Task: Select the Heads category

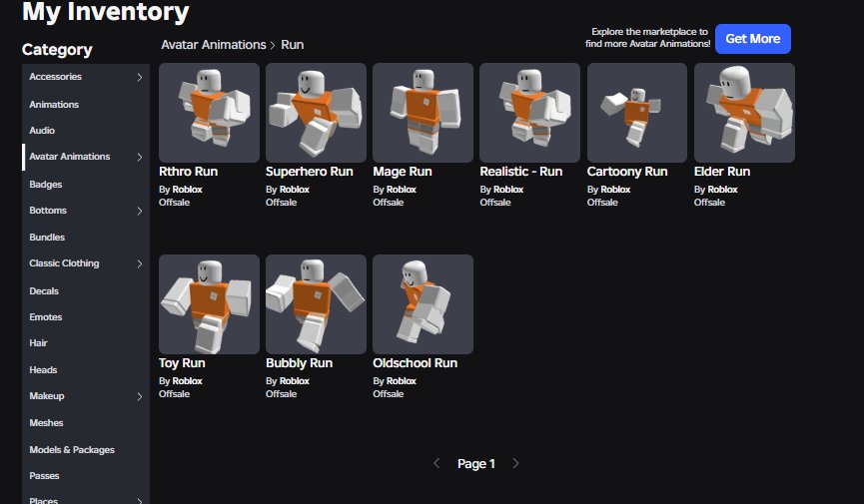Action: pos(43,369)
